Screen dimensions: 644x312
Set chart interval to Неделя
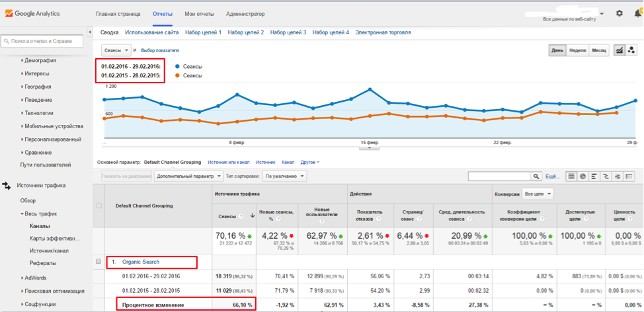[x=577, y=50]
